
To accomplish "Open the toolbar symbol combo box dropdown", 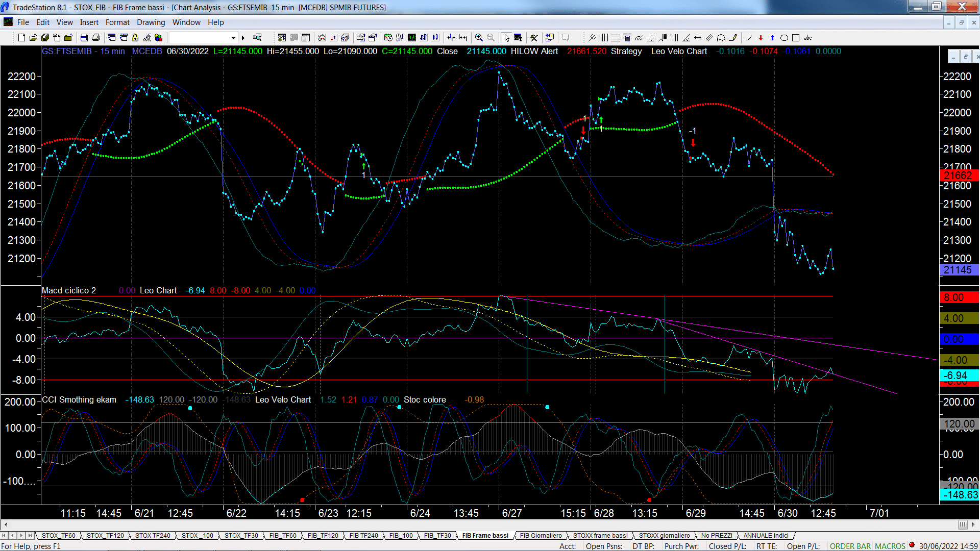I will coord(233,38).
